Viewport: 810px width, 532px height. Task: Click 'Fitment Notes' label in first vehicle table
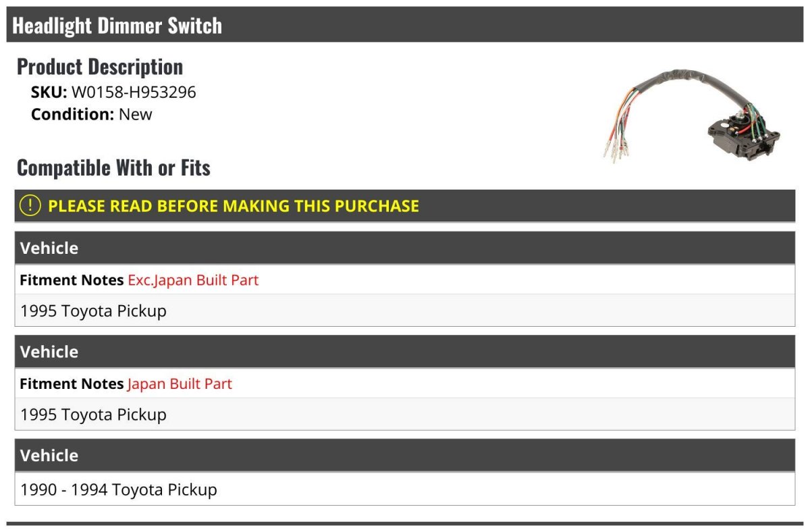[x=72, y=280]
